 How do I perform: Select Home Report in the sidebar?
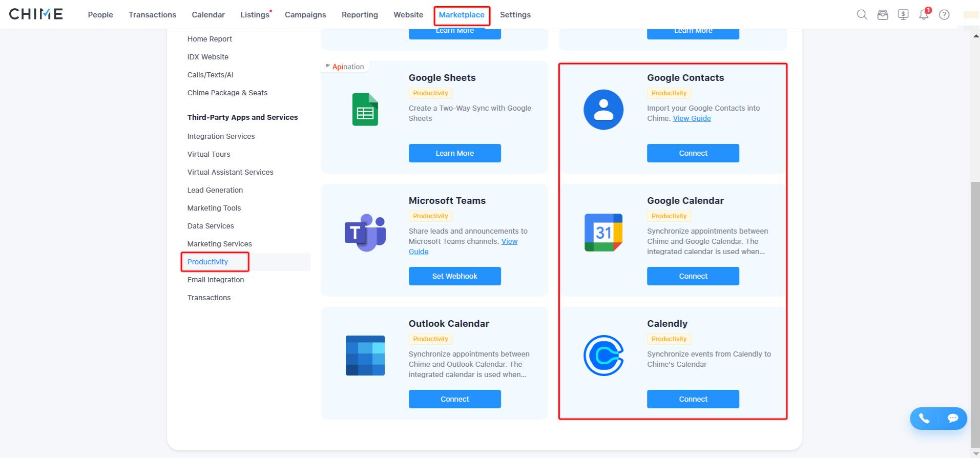click(x=210, y=39)
